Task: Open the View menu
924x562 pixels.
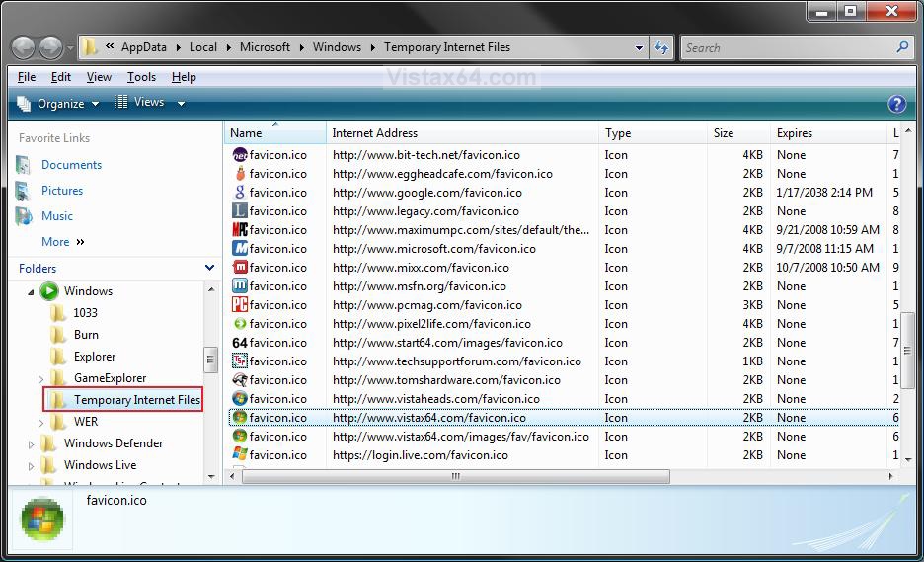Action: (99, 77)
